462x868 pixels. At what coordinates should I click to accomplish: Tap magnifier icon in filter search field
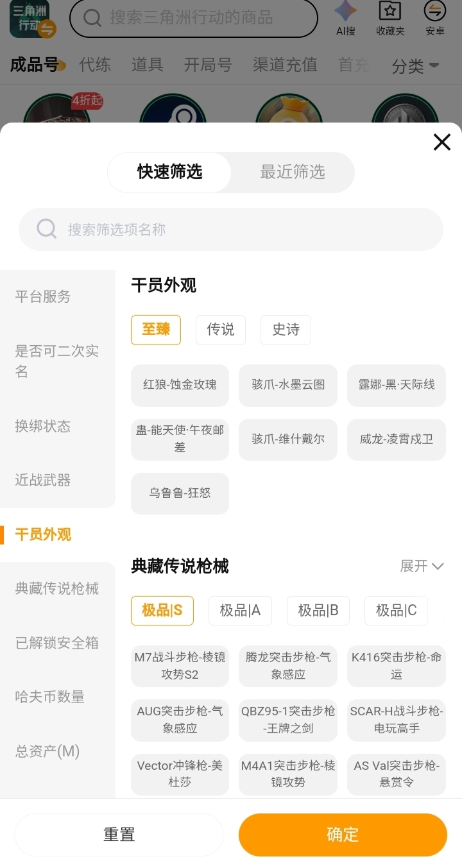[46, 228]
